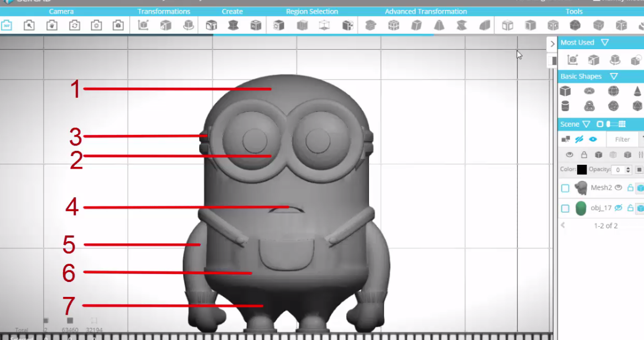
Task: Select the Move tool in Transformations toolbar
Action: click(143, 25)
